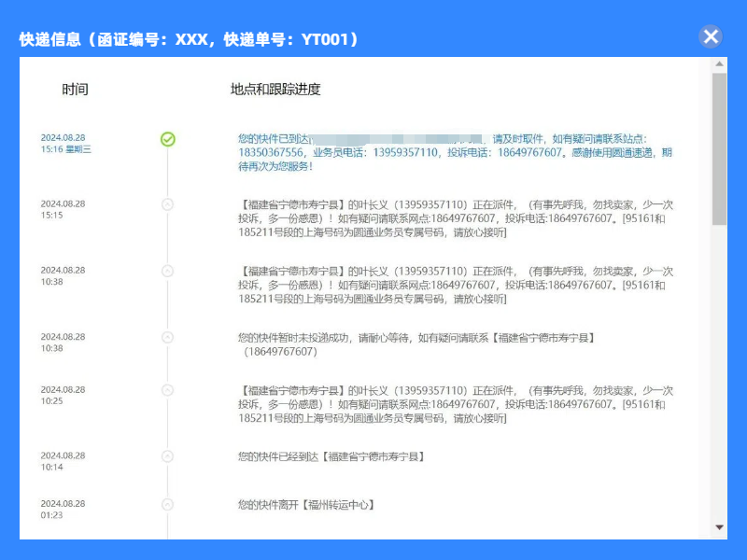Click the 您的快件暂时未投递成功 message
747x560 pixels.
(416, 344)
